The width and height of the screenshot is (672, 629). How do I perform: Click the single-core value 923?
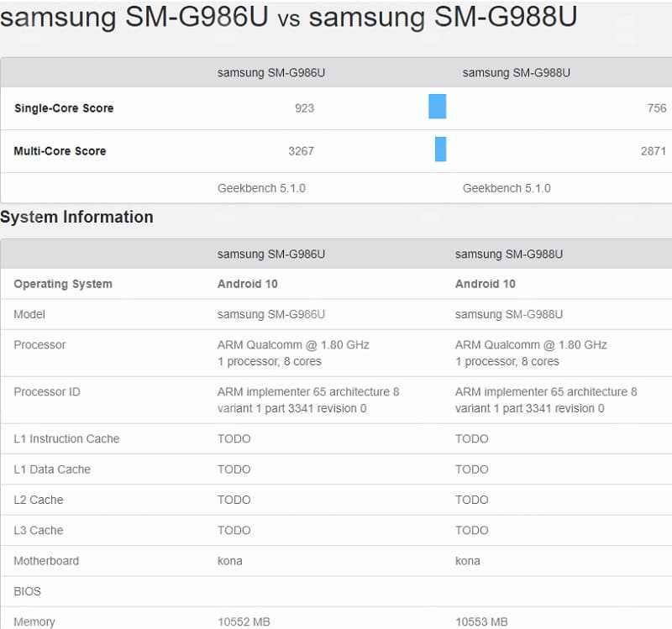pos(304,108)
